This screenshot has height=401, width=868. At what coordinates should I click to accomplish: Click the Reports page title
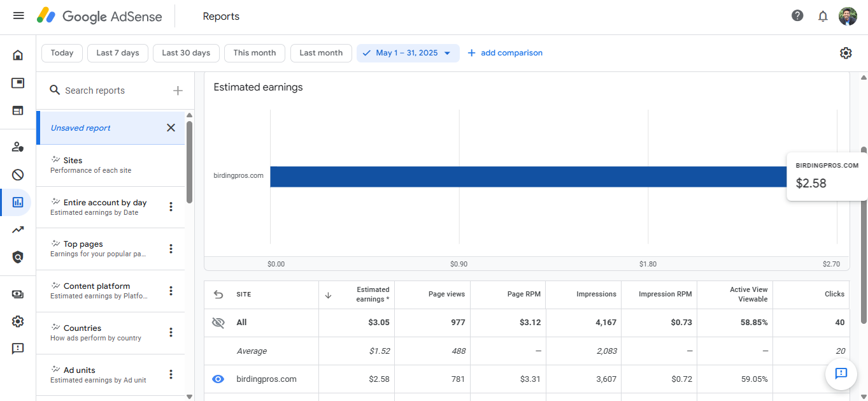(221, 17)
